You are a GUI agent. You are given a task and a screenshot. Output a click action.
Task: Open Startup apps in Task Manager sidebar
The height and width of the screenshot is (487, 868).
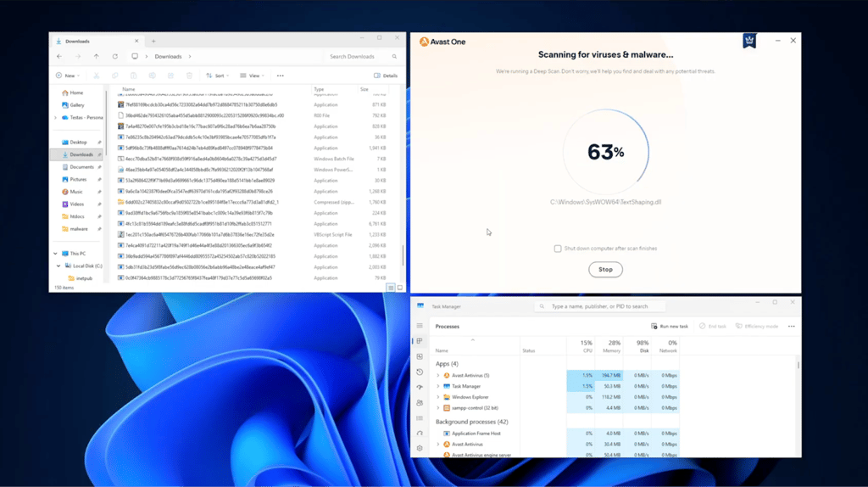420,387
